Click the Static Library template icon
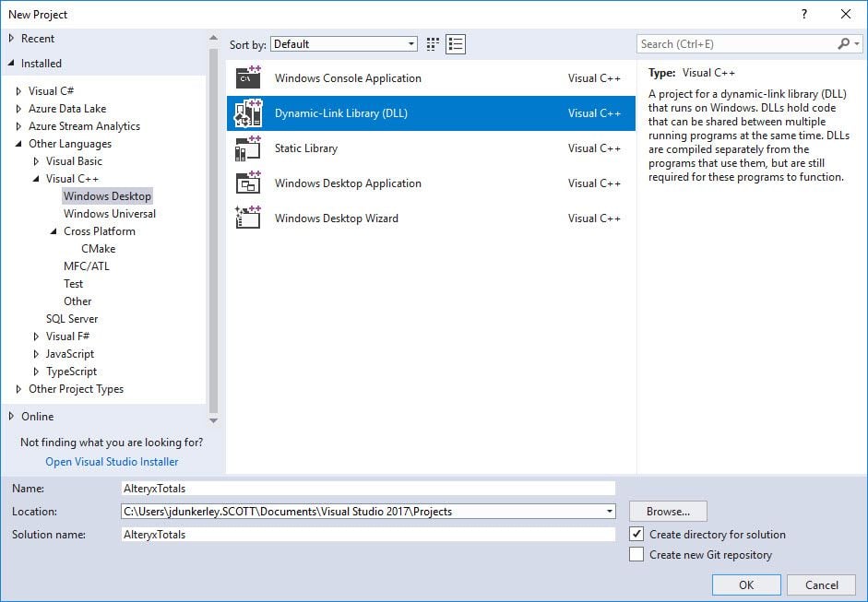The image size is (868, 602). pyautogui.click(x=248, y=148)
